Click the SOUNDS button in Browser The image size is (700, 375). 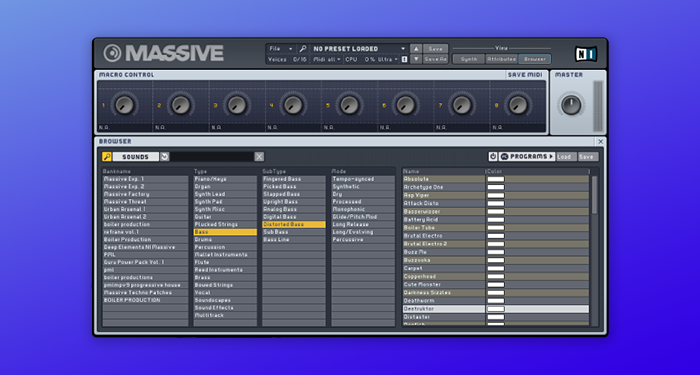[136, 157]
